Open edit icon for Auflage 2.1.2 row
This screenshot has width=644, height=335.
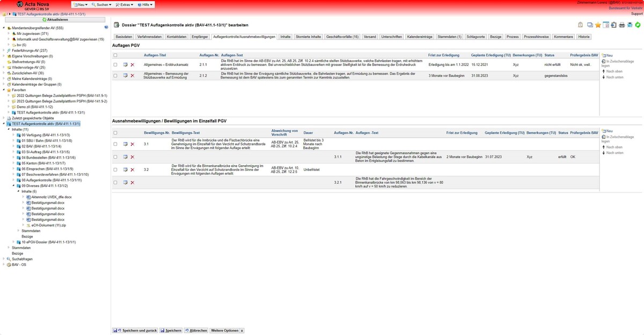coord(125,76)
